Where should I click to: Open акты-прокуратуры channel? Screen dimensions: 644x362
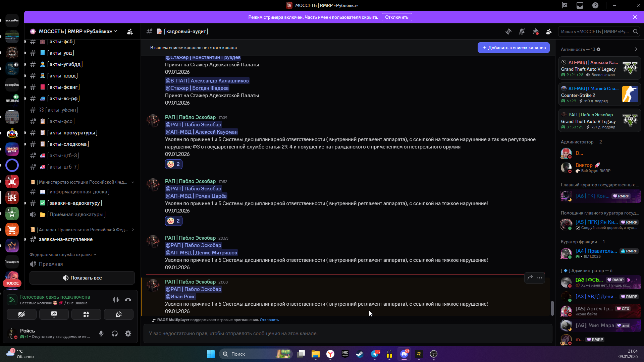[x=72, y=133]
